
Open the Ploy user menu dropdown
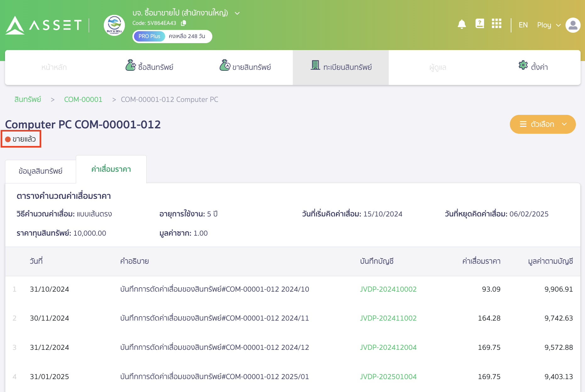click(549, 25)
